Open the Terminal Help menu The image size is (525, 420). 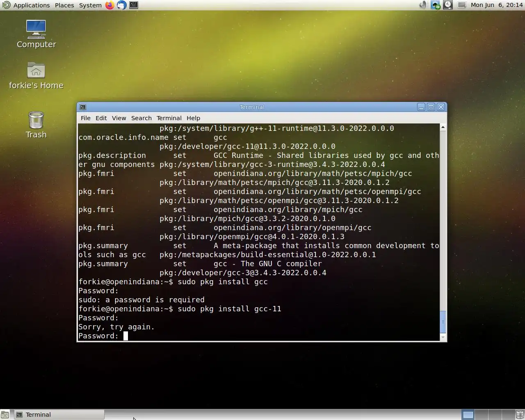193,118
